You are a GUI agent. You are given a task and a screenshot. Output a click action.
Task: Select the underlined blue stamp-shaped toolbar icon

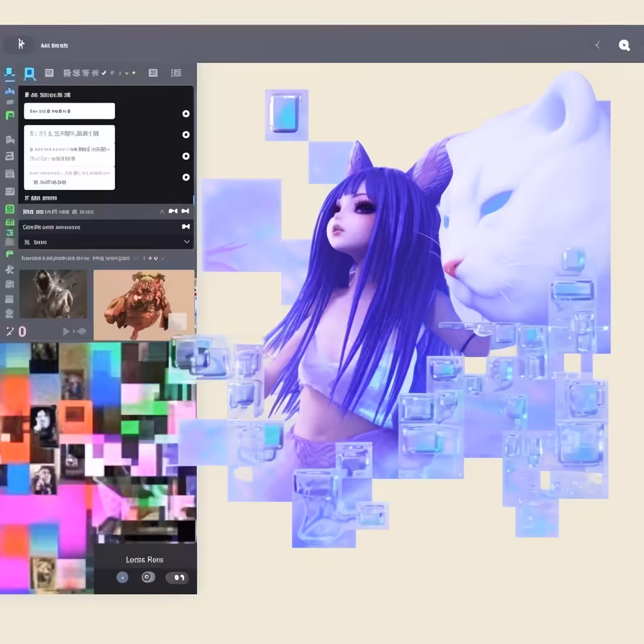tap(9, 73)
